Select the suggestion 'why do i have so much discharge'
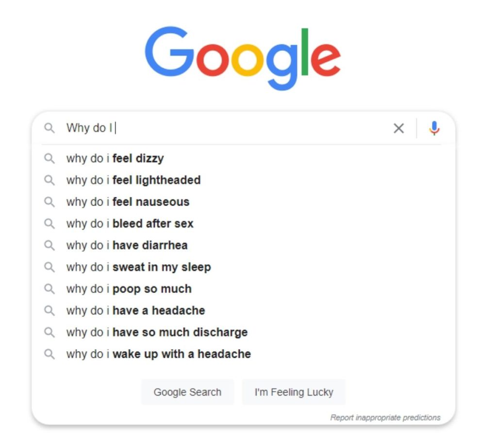497x448 pixels. tap(157, 332)
